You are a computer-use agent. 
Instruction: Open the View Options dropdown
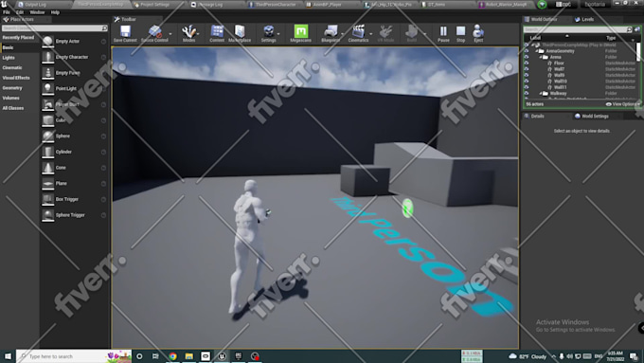click(622, 104)
